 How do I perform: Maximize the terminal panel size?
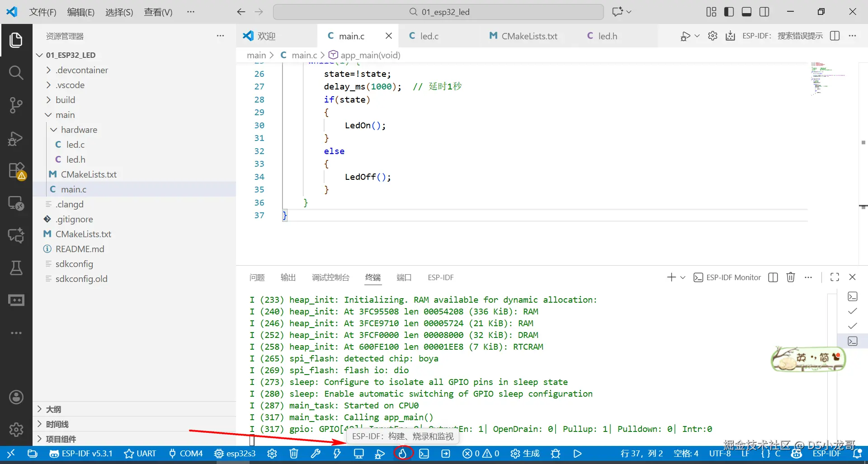pyautogui.click(x=835, y=277)
